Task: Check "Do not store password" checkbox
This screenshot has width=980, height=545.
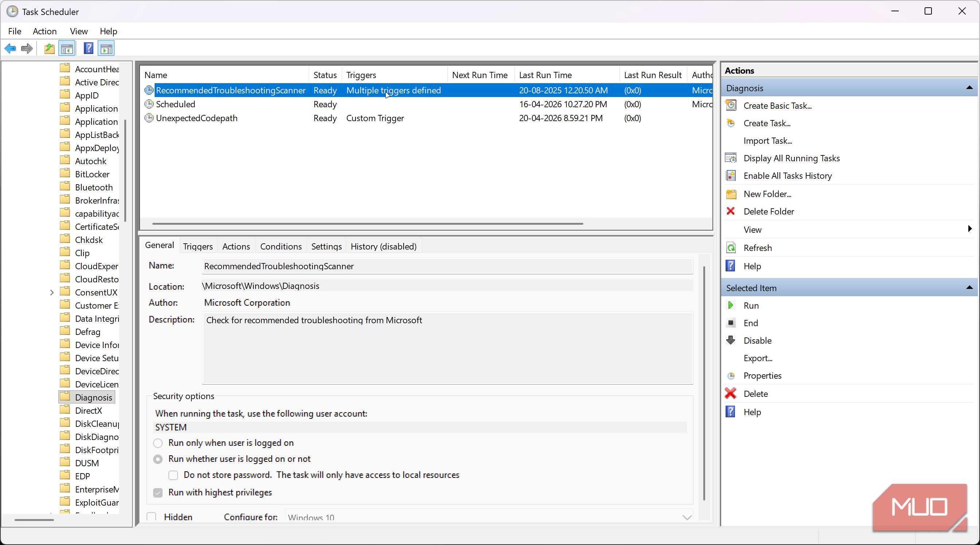Action: tap(173, 475)
